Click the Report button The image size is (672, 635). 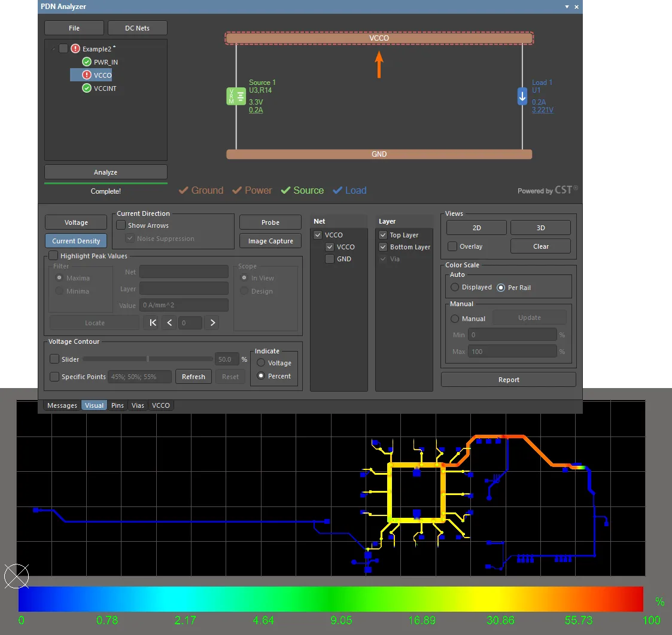[x=508, y=379]
